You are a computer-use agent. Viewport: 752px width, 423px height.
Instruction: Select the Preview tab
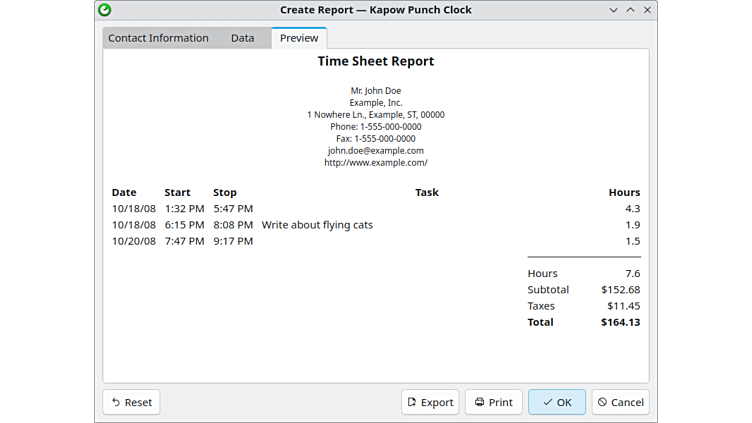(x=299, y=38)
